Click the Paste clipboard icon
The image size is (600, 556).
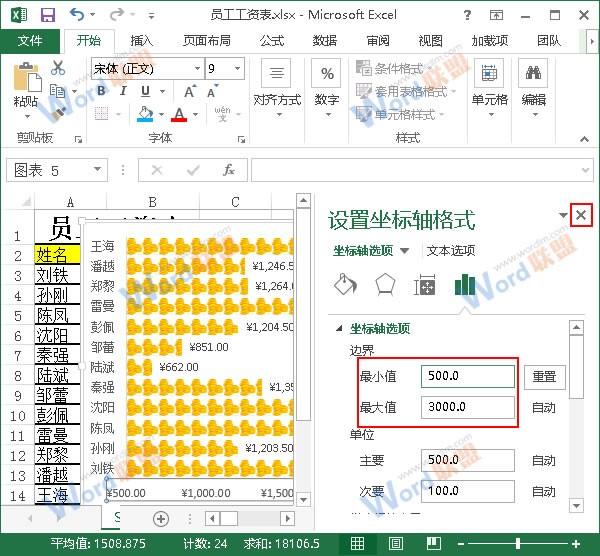(x=26, y=77)
